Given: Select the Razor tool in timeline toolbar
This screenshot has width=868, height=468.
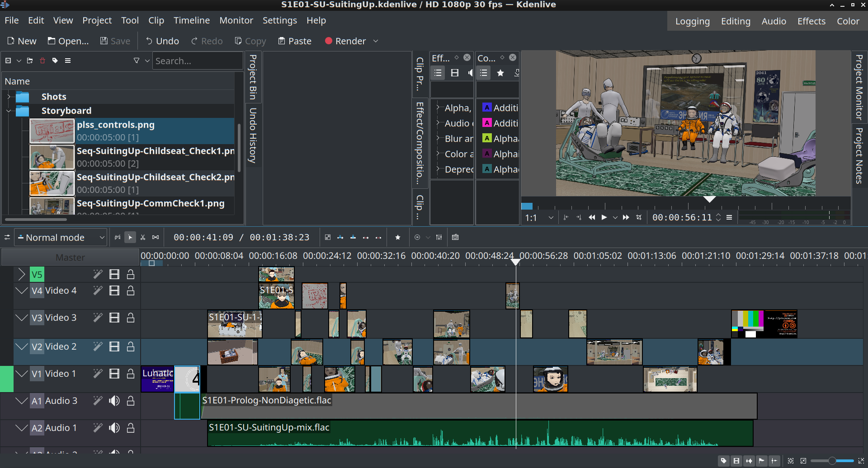Looking at the screenshot, I should point(143,237).
